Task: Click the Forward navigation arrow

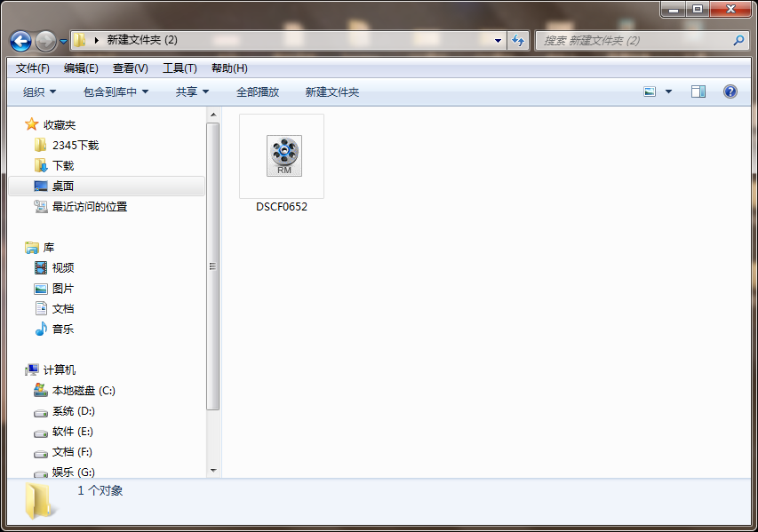Action: [x=46, y=41]
